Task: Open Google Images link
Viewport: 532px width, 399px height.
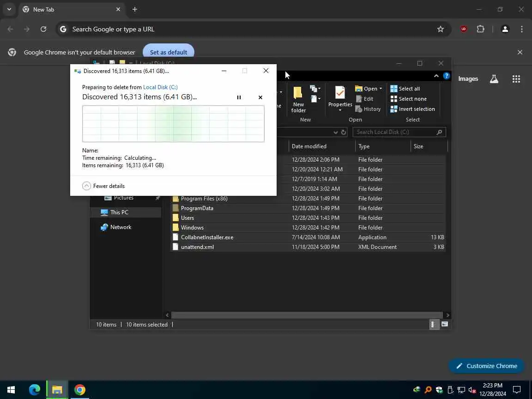Action: (468, 79)
